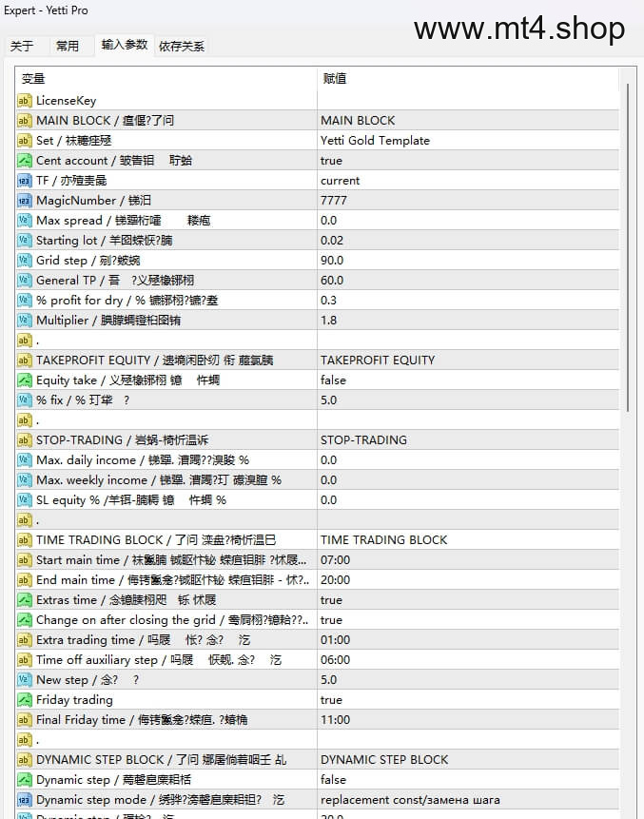Edit Set value Yetti Gold Template

pos(467,140)
